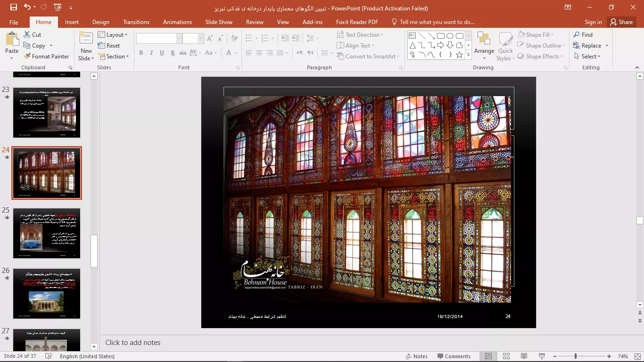Select slide 25 thumbnail
The image size is (644, 362).
click(47, 233)
